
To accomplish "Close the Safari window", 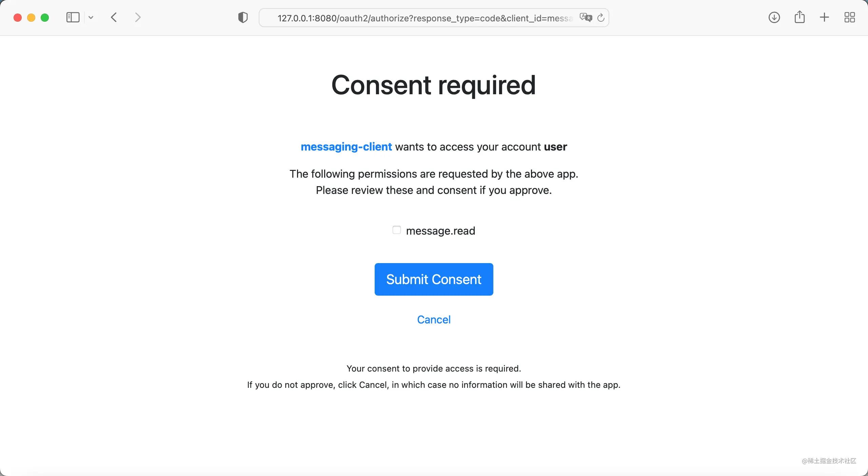I will pos(18,18).
